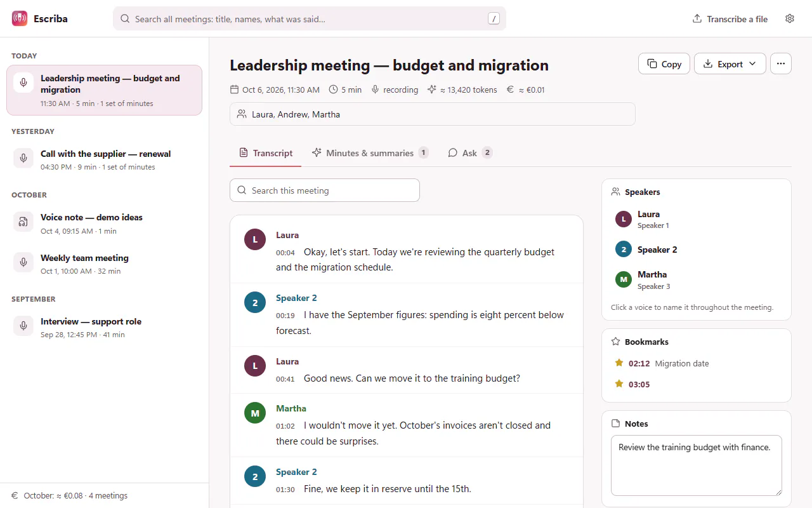Click Laura's avatar in Speakers panel
The width and height of the screenshot is (812, 508).
click(624, 219)
